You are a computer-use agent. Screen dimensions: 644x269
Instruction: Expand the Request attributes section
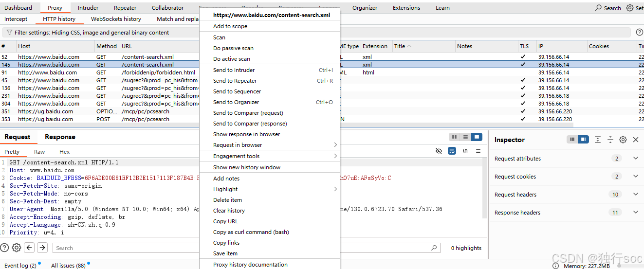pyautogui.click(x=635, y=158)
